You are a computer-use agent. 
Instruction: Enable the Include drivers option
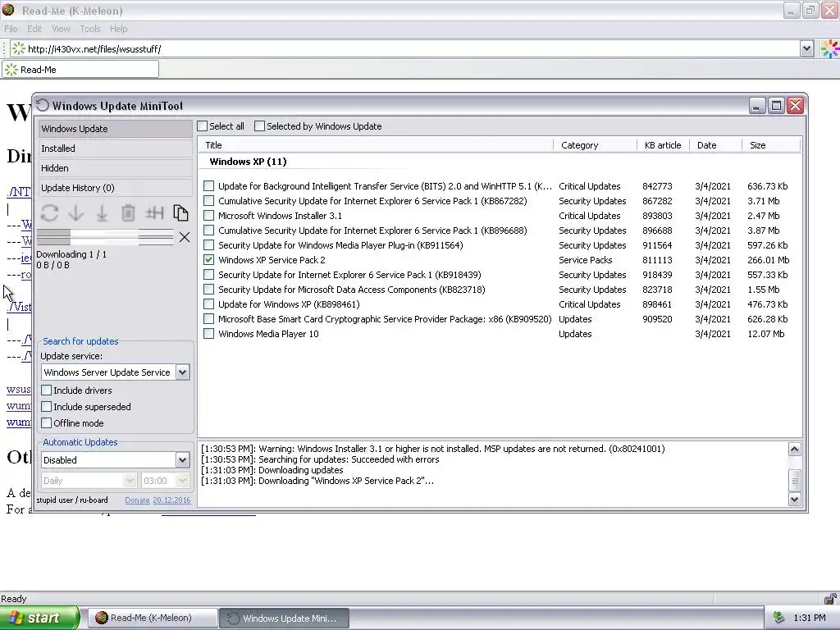point(47,390)
